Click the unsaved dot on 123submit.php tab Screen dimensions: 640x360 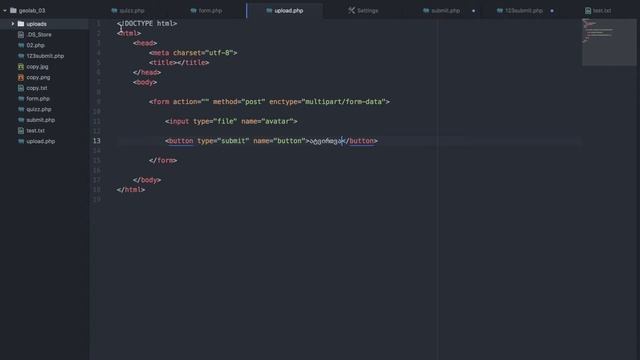[x=552, y=11]
